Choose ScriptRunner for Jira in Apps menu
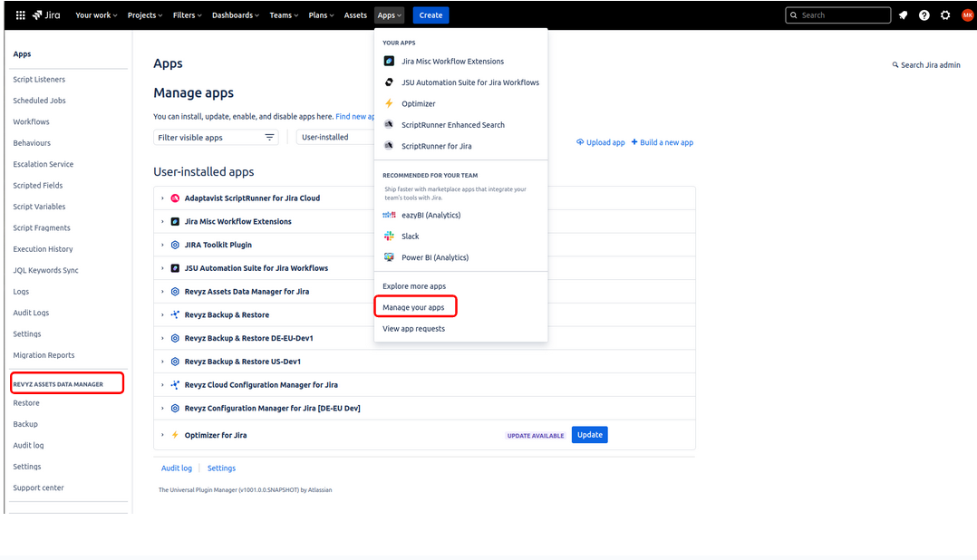Image resolution: width=977 pixels, height=560 pixels. (436, 146)
